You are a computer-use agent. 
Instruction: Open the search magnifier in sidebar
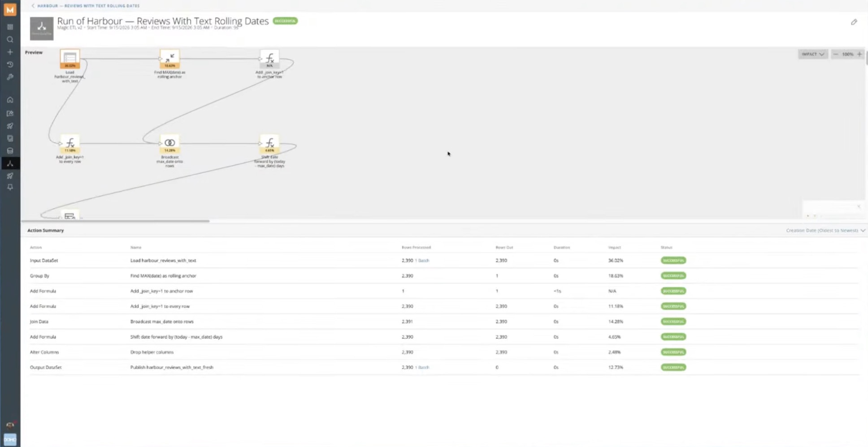click(10, 39)
